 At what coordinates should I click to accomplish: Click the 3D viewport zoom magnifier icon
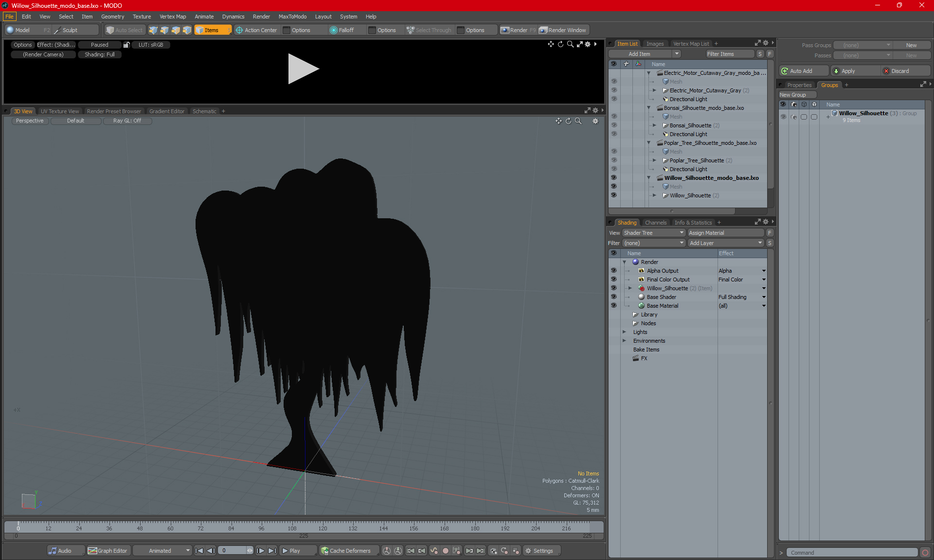578,121
